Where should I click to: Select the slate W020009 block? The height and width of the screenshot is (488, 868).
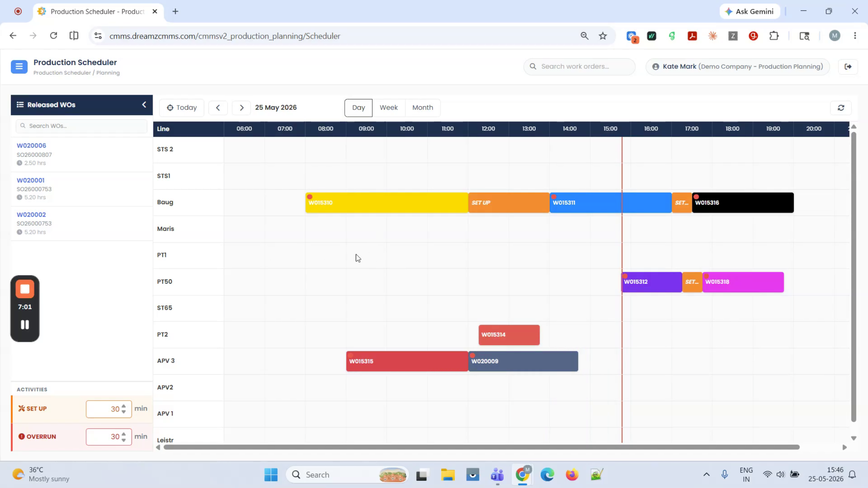(x=523, y=361)
